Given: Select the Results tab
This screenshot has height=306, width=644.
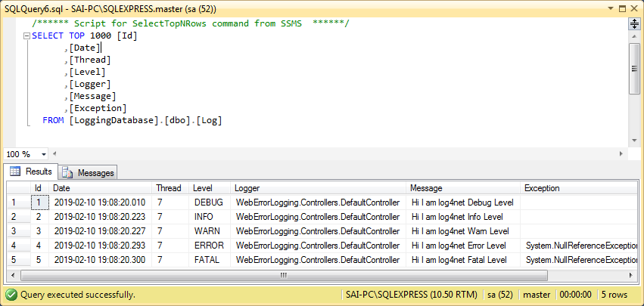Looking at the screenshot, I should coord(31,172).
